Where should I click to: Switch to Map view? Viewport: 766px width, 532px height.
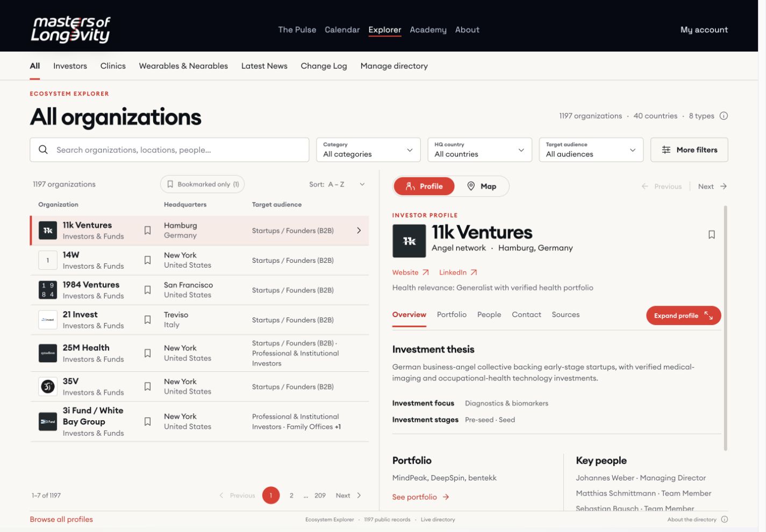tap(482, 186)
